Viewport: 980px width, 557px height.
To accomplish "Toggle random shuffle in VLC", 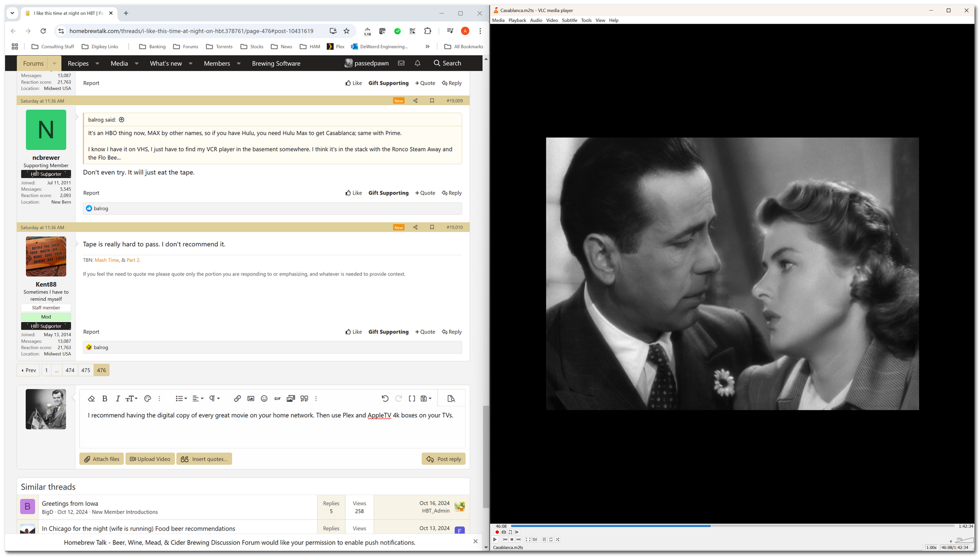I will point(558,539).
